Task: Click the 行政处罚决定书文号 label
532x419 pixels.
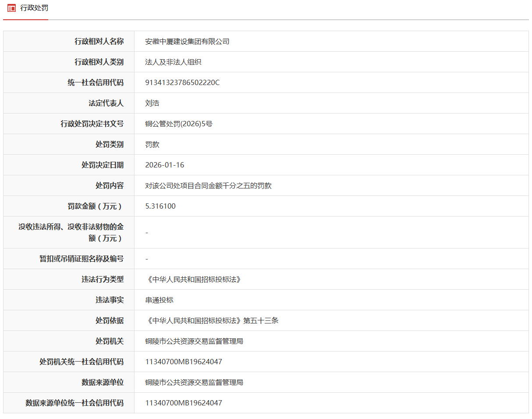Action: tap(92, 124)
